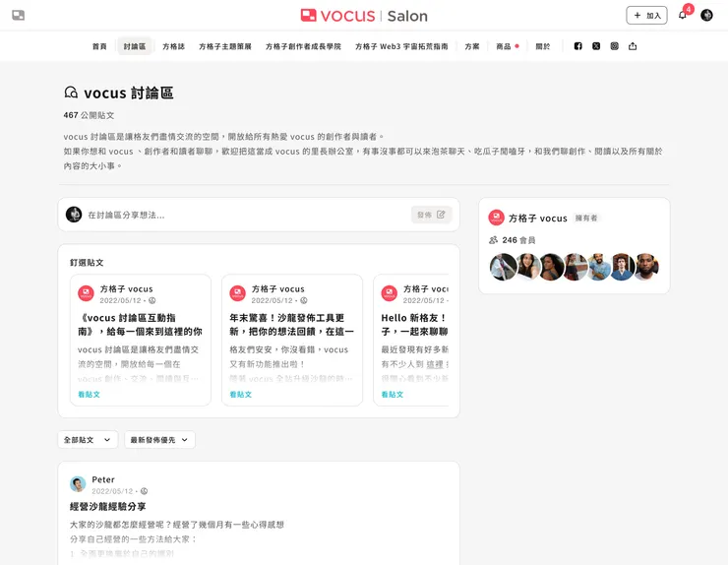Open the 最新發佈優先 sort dropdown
The image size is (728, 565).
tap(159, 440)
